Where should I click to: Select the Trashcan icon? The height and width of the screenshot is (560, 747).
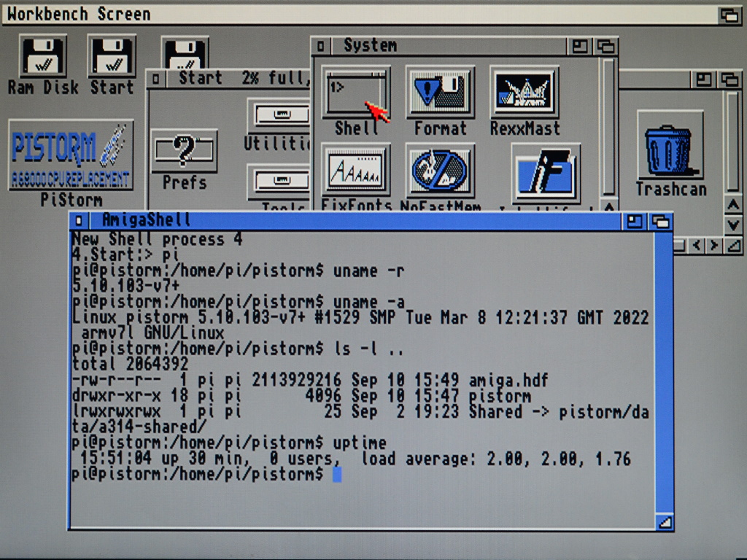670,146
